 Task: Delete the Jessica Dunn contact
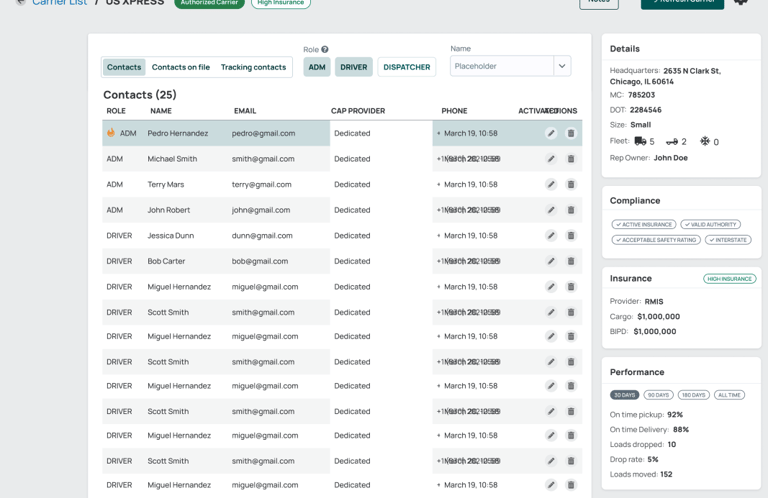click(571, 236)
